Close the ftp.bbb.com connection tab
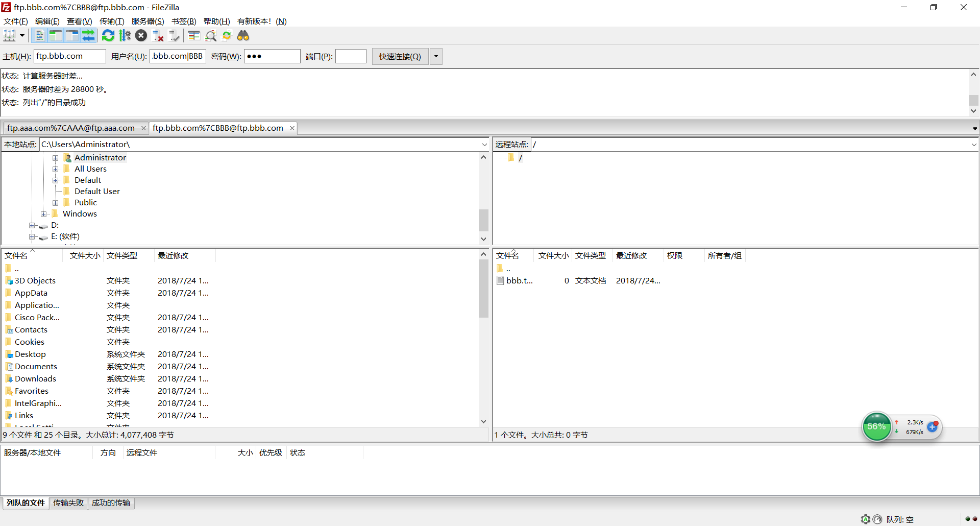This screenshot has height=526, width=980. pos(292,128)
